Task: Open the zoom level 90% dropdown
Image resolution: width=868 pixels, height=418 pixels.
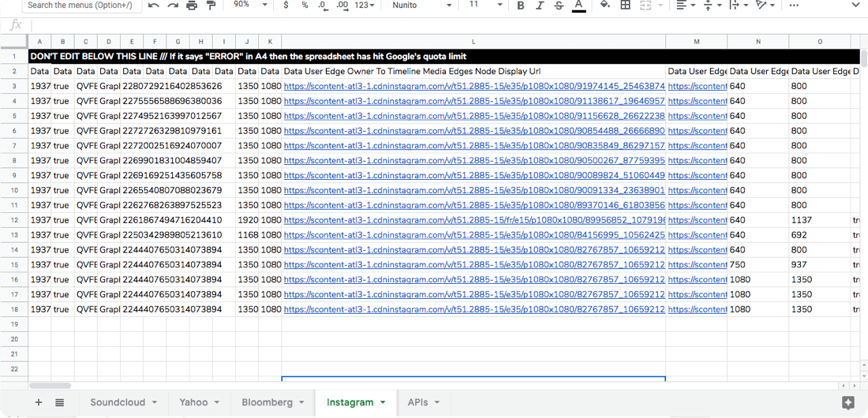Action: [x=251, y=6]
